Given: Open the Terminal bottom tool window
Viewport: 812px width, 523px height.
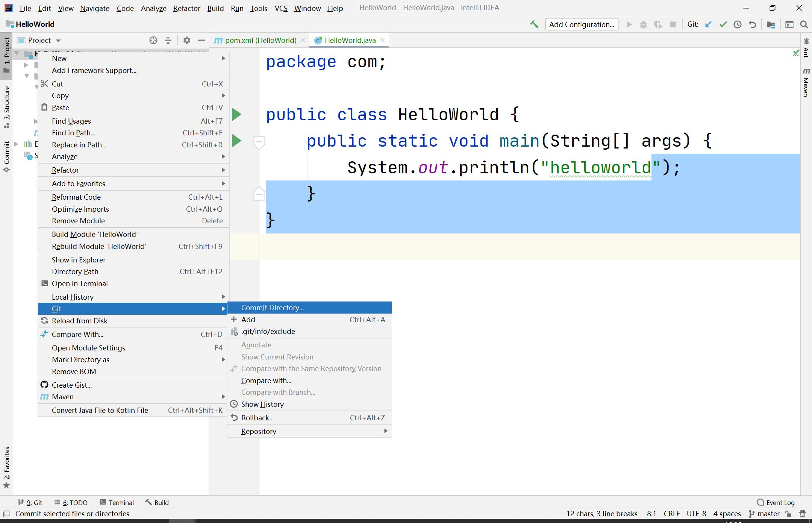Looking at the screenshot, I should (117, 502).
